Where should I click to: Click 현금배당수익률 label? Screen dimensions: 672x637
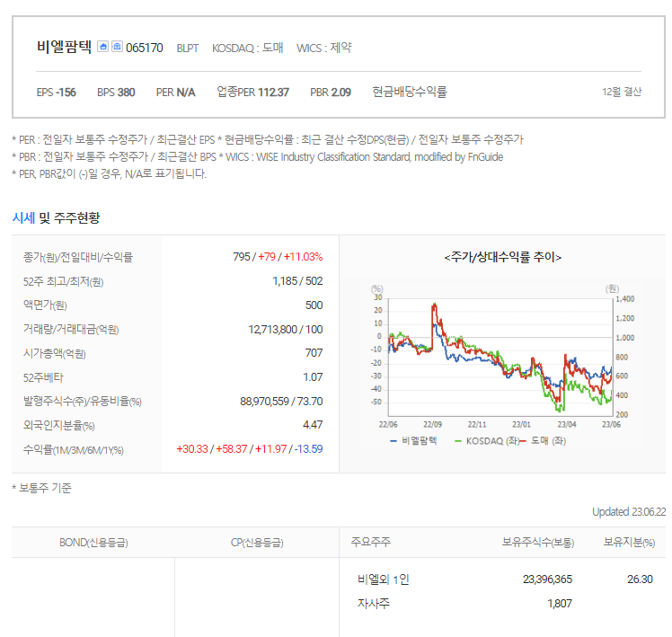[x=410, y=92]
